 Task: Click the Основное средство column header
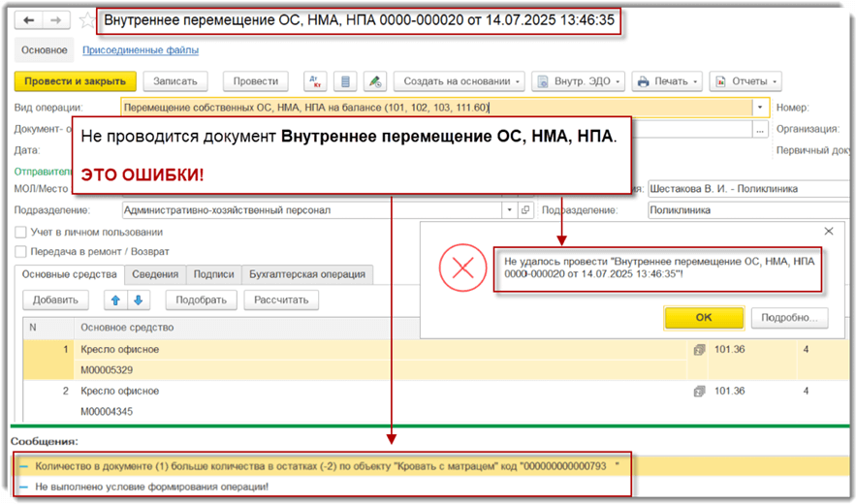point(127,328)
